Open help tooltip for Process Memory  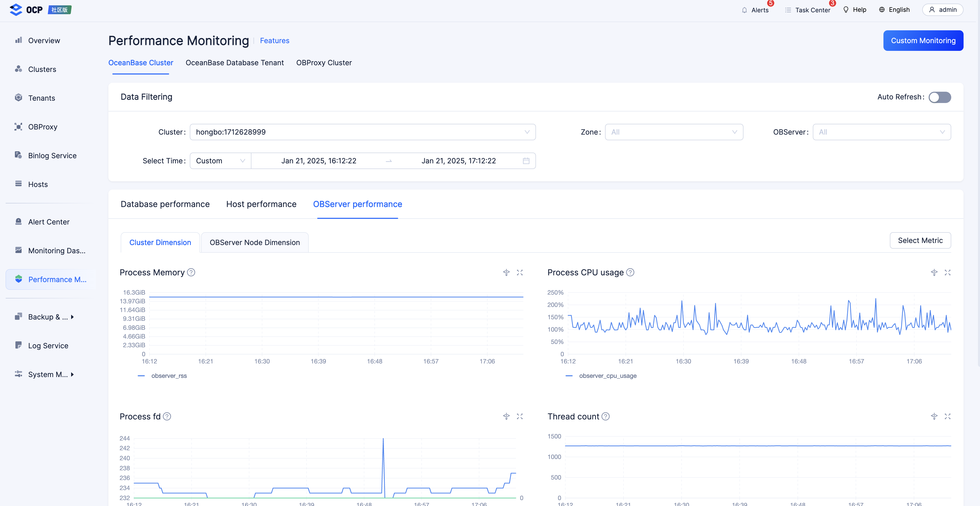pos(191,273)
